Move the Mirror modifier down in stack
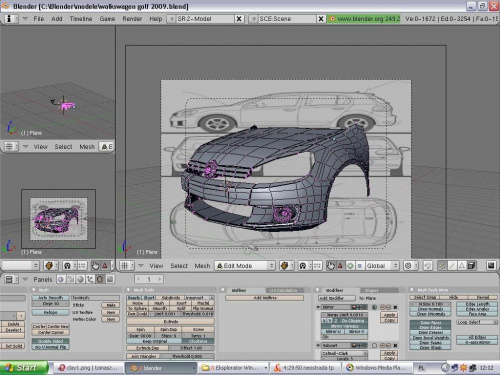500x375 pixels. (x=388, y=307)
